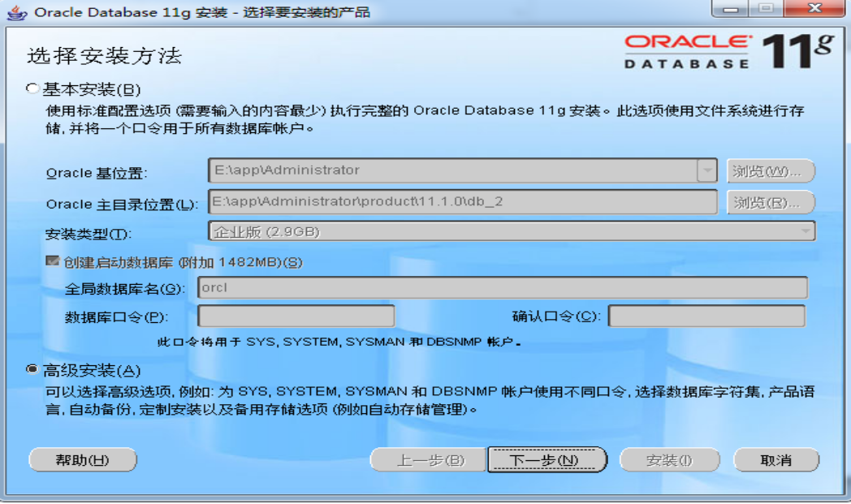Click 浏览(W) button for Oracle base location
Viewport: 851px width, 504px height.
[770, 171]
